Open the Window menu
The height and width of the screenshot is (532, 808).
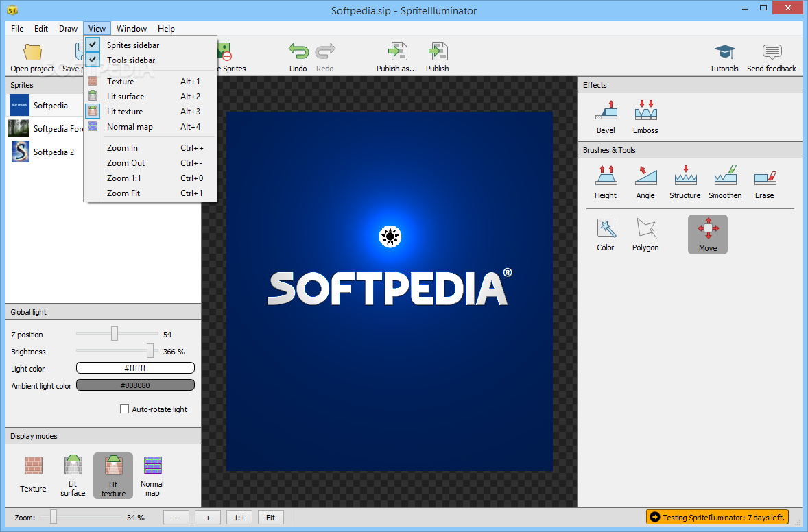pyautogui.click(x=132, y=28)
